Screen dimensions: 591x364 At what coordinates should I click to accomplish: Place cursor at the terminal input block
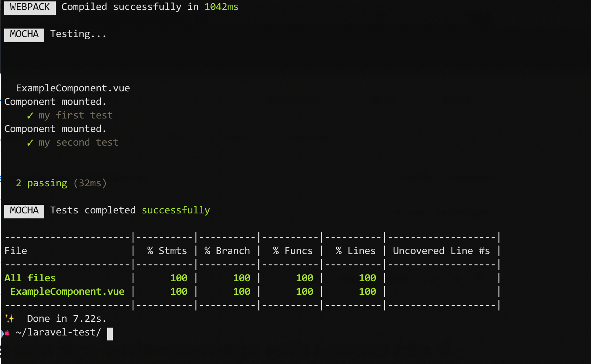(x=110, y=334)
